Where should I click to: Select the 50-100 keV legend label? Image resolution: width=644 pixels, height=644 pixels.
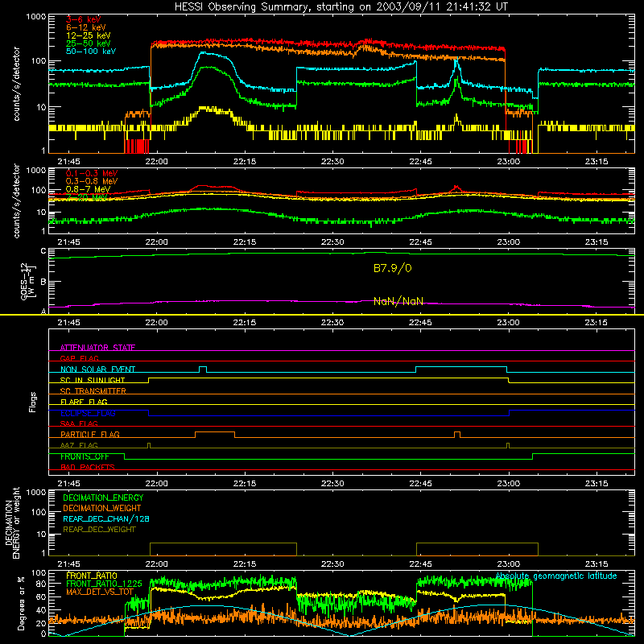[x=91, y=52]
